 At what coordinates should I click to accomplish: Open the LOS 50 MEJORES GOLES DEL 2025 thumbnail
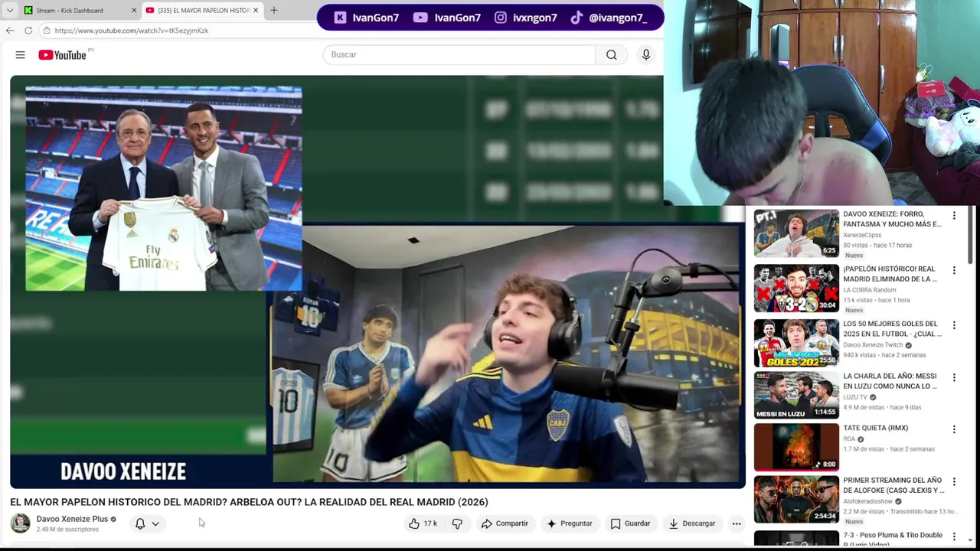pos(796,344)
